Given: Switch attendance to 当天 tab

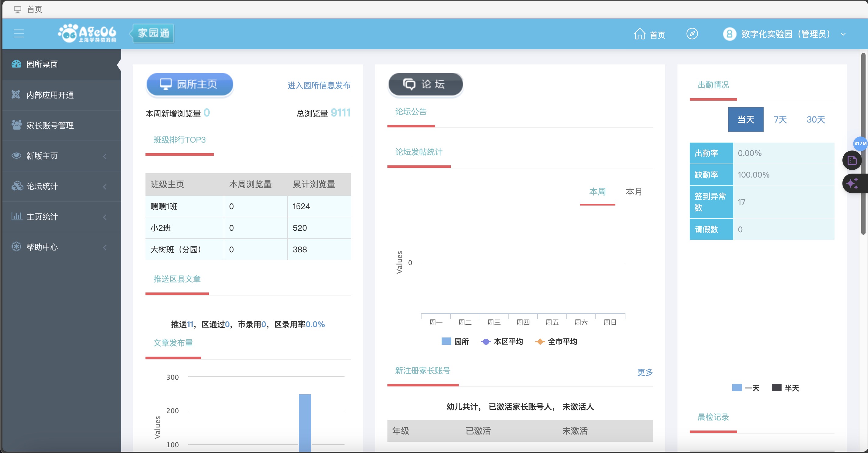Looking at the screenshot, I should (746, 119).
